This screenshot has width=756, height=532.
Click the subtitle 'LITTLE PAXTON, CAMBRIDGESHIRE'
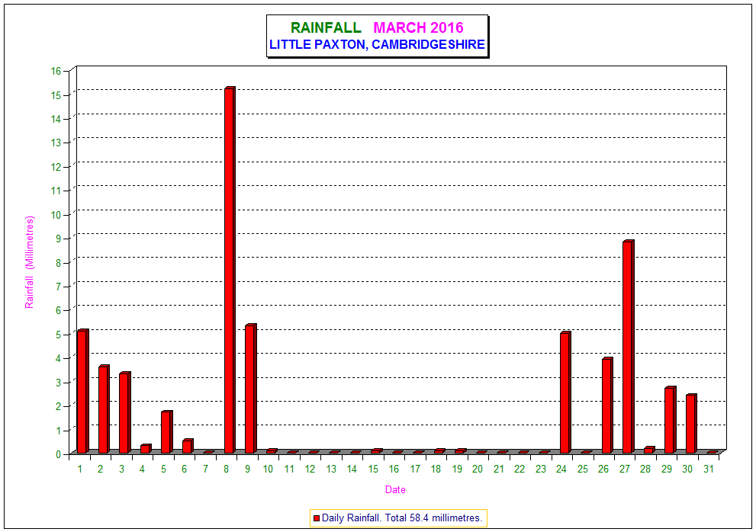(x=377, y=44)
